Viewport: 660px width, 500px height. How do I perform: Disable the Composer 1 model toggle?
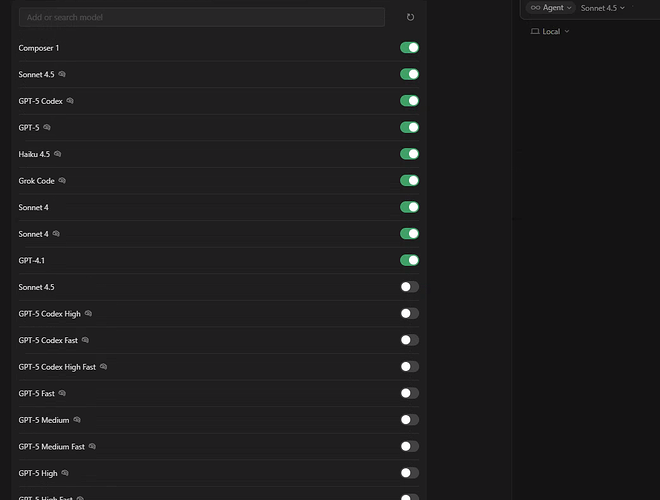[409, 48]
